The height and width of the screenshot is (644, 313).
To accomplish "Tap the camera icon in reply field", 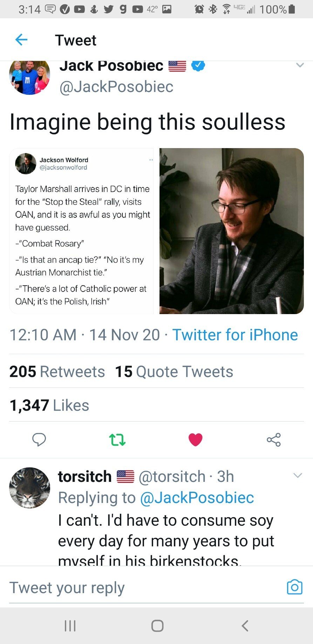I will 294,587.
